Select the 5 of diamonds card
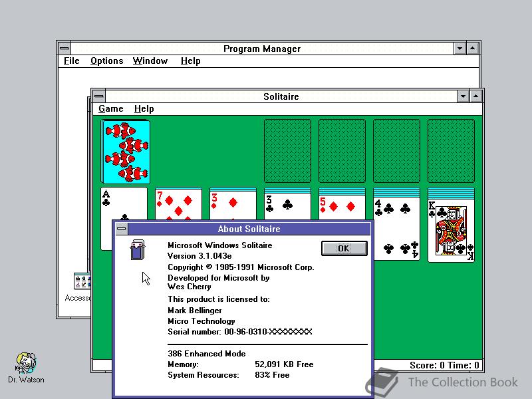 pos(342,207)
